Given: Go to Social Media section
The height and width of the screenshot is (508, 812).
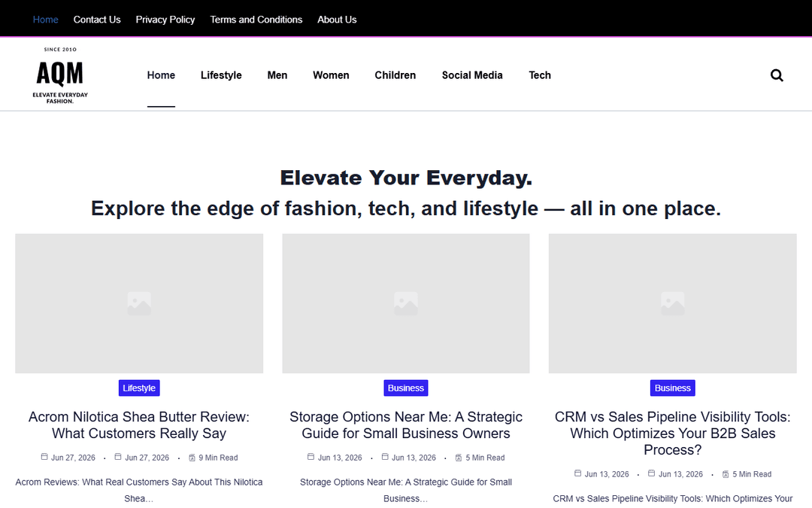Looking at the screenshot, I should [472, 75].
